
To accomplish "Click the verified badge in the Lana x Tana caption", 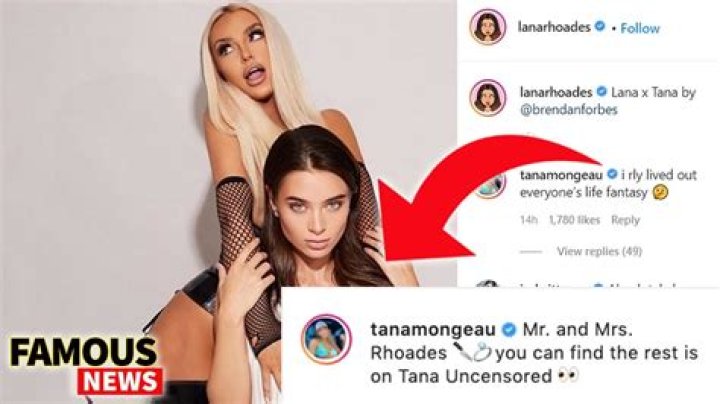I will (x=602, y=92).
